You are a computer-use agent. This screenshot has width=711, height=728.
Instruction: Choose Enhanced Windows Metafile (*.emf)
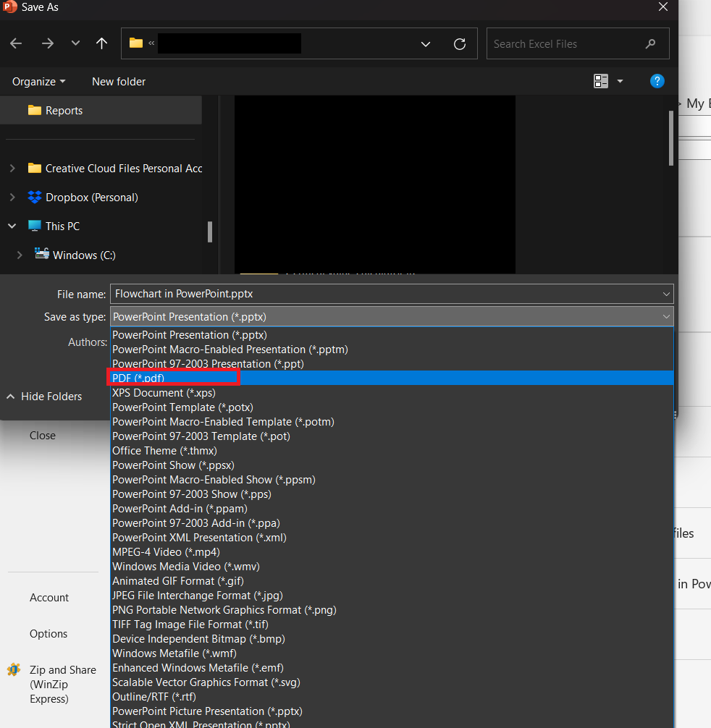(x=392, y=668)
